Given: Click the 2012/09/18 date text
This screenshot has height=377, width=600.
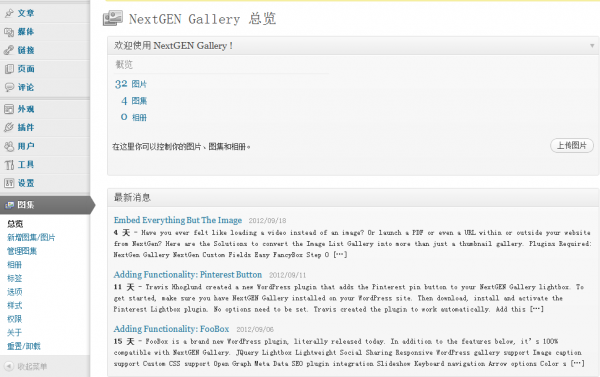Looking at the screenshot, I should click(267, 220).
